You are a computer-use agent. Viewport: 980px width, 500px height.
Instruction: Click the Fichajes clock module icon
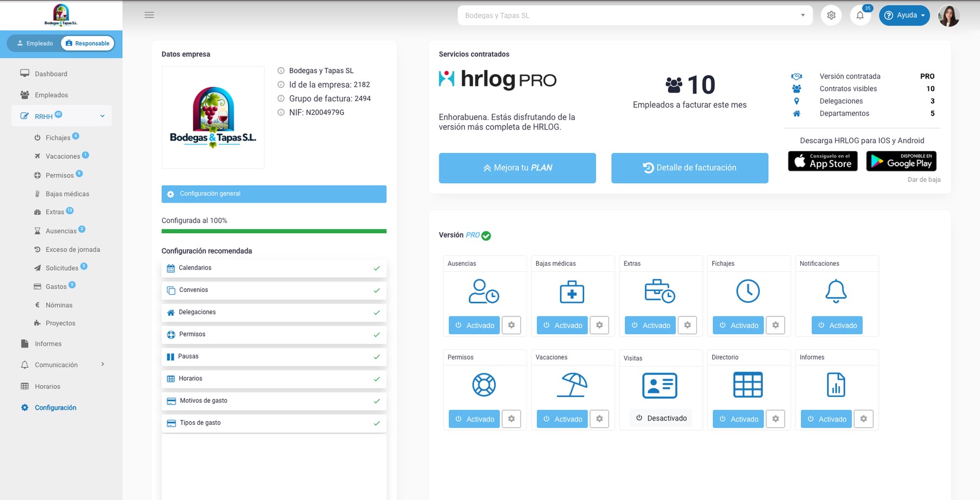click(748, 291)
